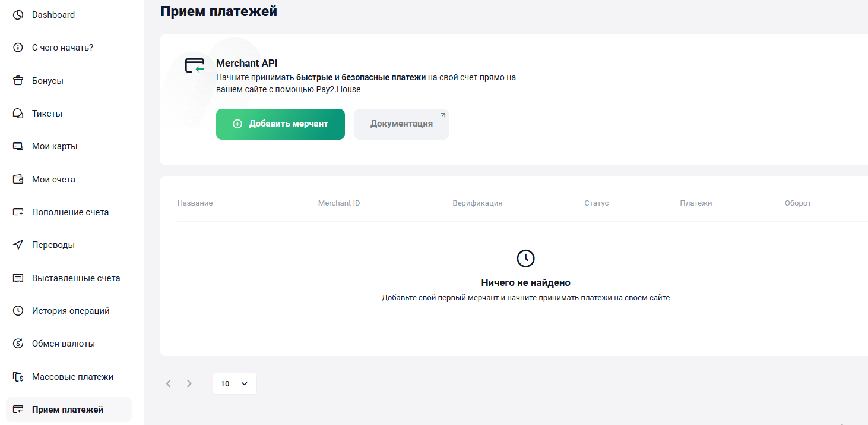
Task: Click the Ничего не найдено message
Action: (x=526, y=283)
